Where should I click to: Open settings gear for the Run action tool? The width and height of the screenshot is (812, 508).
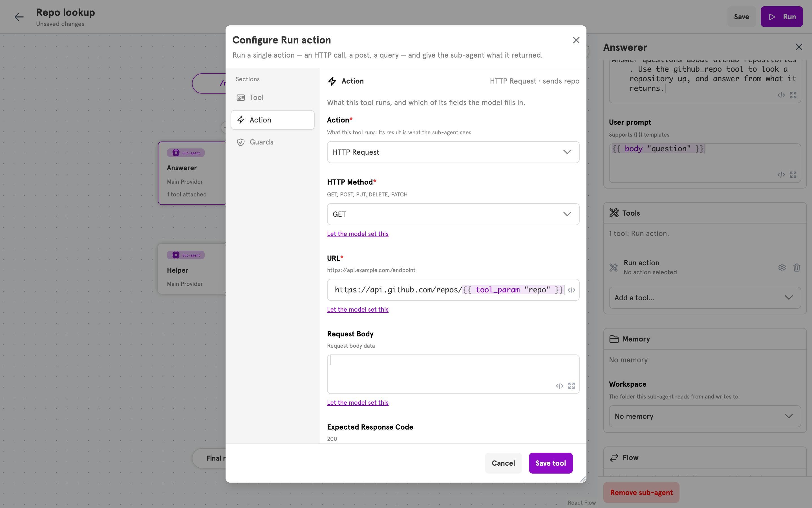tap(782, 268)
